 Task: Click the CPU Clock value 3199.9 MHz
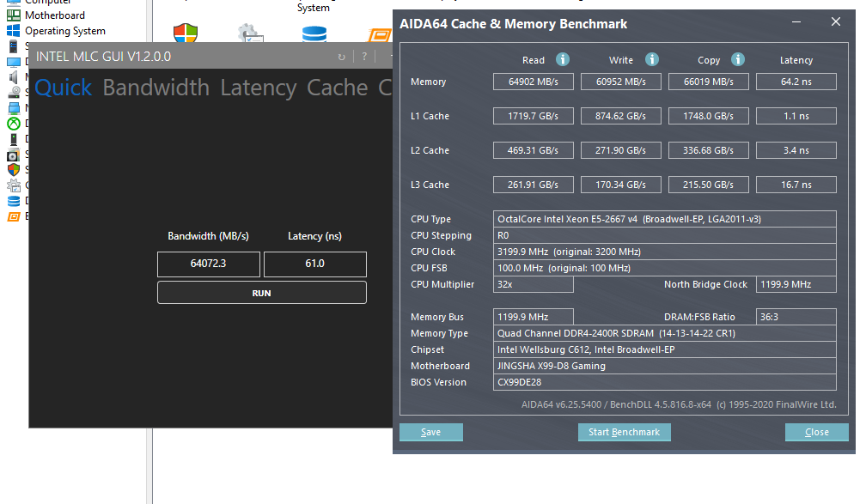[664, 252]
